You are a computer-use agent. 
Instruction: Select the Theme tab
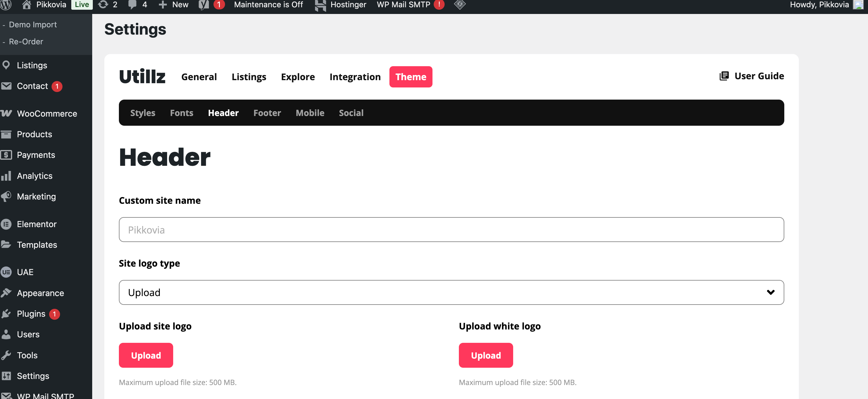[x=411, y=77]
